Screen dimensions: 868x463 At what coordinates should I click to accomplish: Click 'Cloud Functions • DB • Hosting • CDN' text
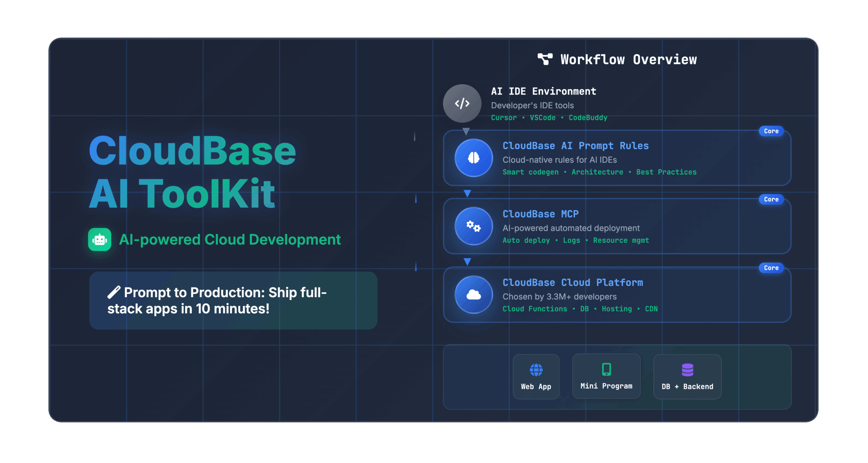[x=580, y=309]
